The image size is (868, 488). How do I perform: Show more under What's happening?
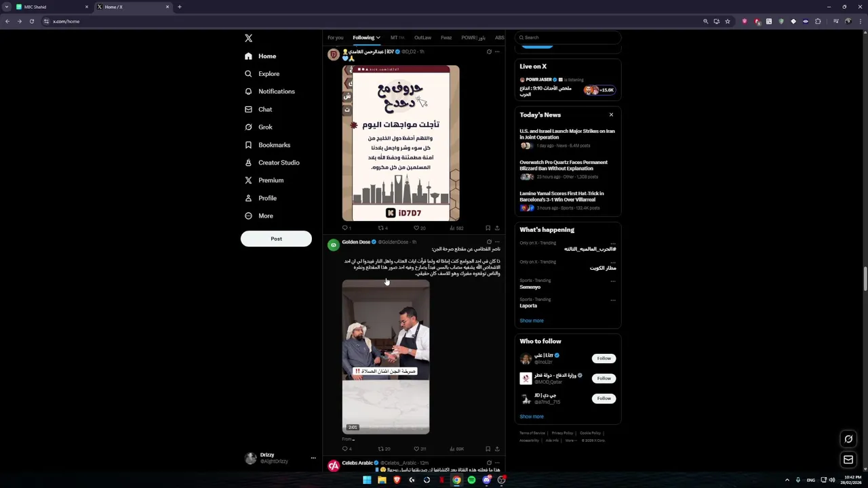tap(532, 321)
